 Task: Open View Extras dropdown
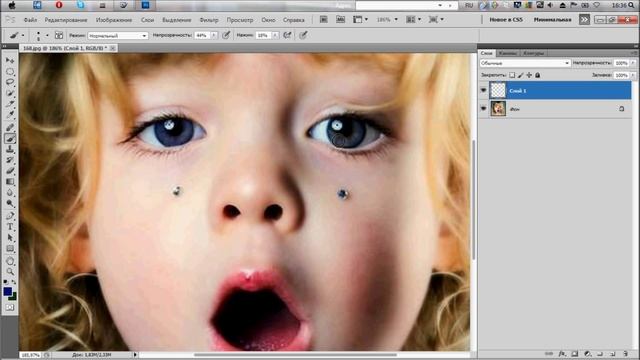point(360,19)
